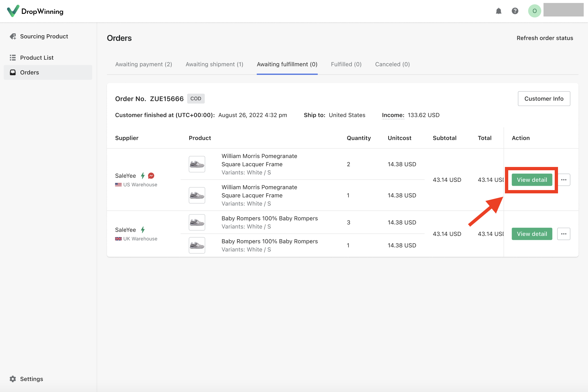Go to Product List in sidebar
This screenshot has width=588, height=392.
[48, 58]
